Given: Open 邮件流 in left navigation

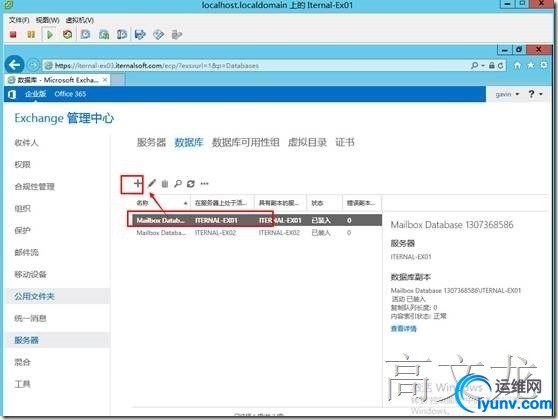Looking at the screenshot, I should pyautogui.click(x=26, y=252).
